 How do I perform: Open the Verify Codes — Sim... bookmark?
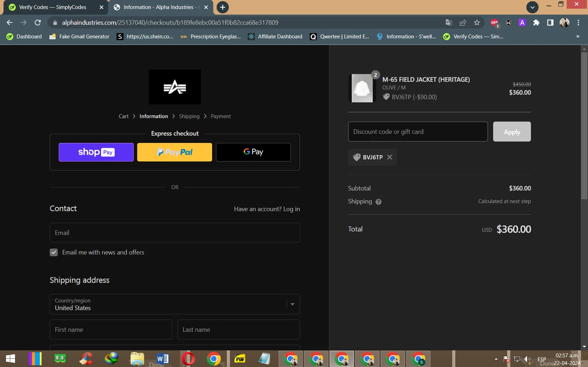point(473,36)
